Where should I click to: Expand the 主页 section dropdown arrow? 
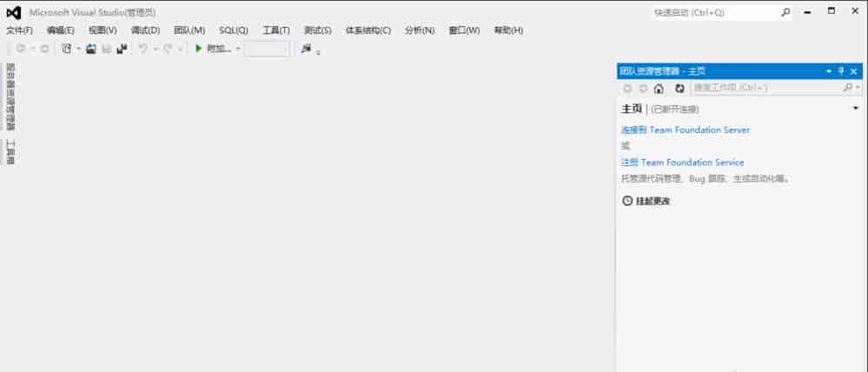click(x=856, y=109)
